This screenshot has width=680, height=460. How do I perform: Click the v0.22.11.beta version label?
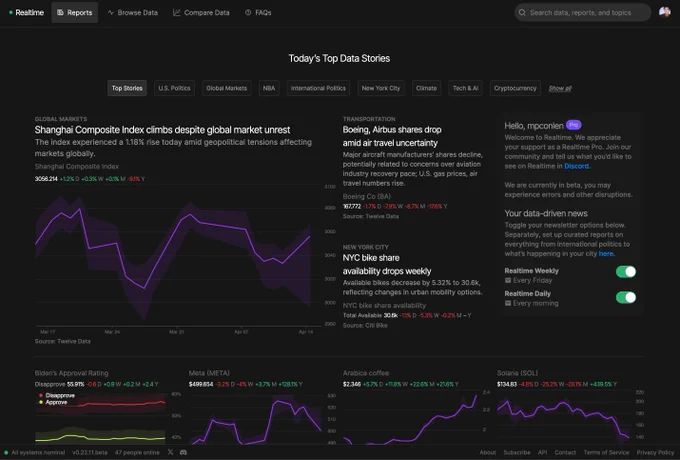coord(90,452)
